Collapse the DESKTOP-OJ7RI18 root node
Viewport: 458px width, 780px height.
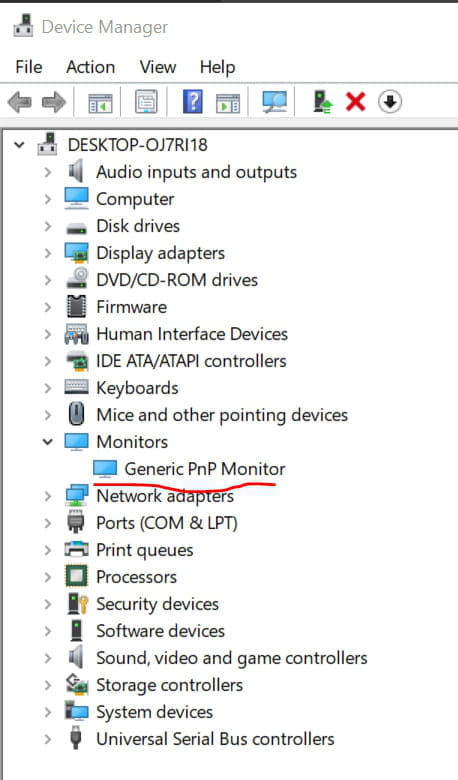click(19, 145)
